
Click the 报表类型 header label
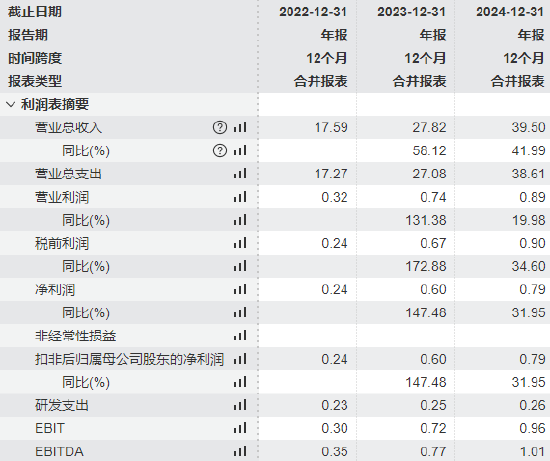coord(35,81)
